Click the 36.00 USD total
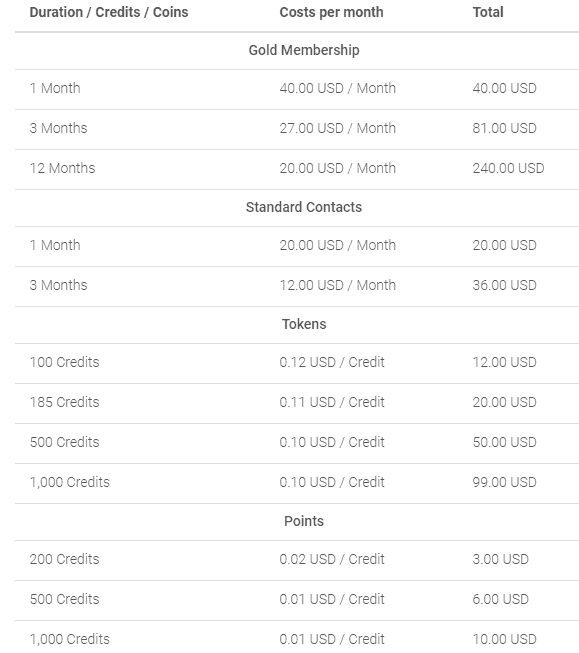The image size is (579, 653). tap(504, 285)
